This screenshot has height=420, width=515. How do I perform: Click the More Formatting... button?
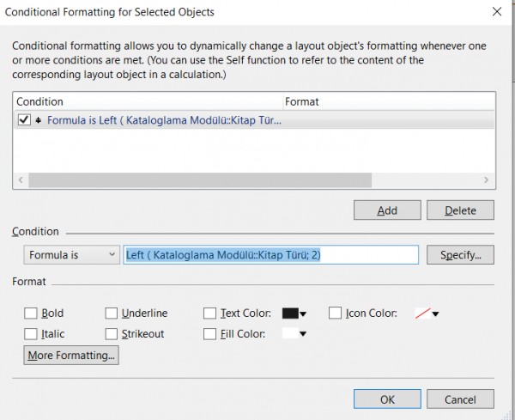pos(71,356)
